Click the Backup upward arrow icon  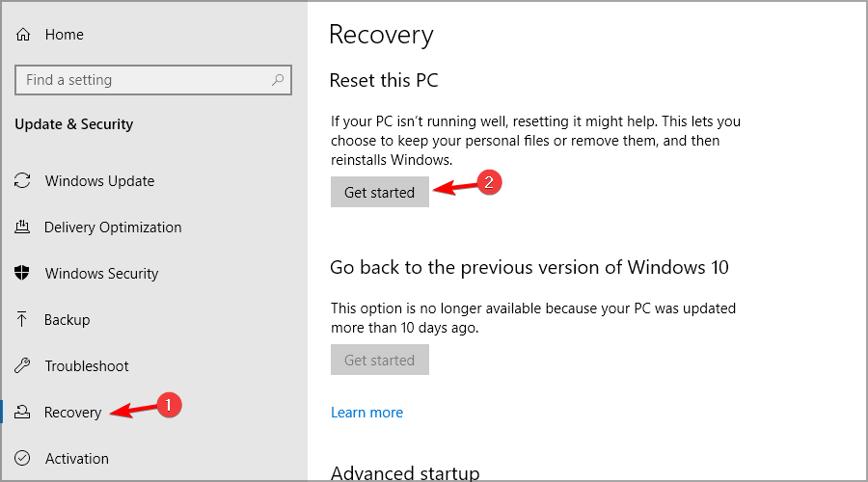click(x=21, y=319)
